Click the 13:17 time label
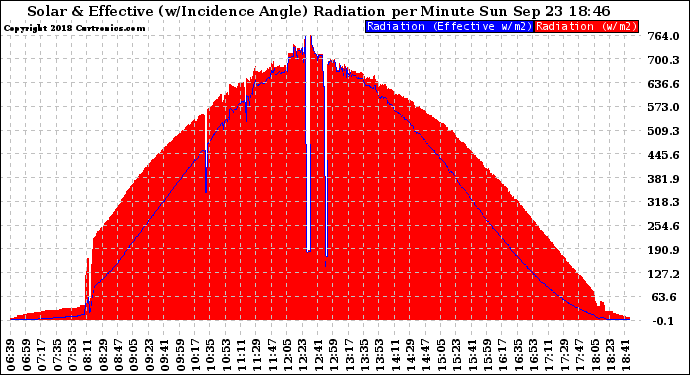The height and width of the screenshot is (375, 690). (x=349, y=355)
